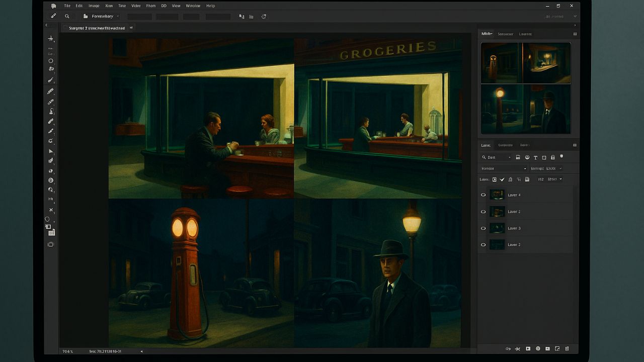644x362 pixels.
Task: Open the Foresebary dropdown
Action: 101,17
